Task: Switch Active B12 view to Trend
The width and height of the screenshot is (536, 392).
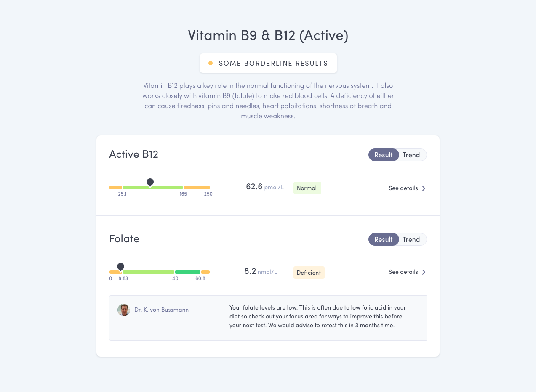Action: click(411, 155)
